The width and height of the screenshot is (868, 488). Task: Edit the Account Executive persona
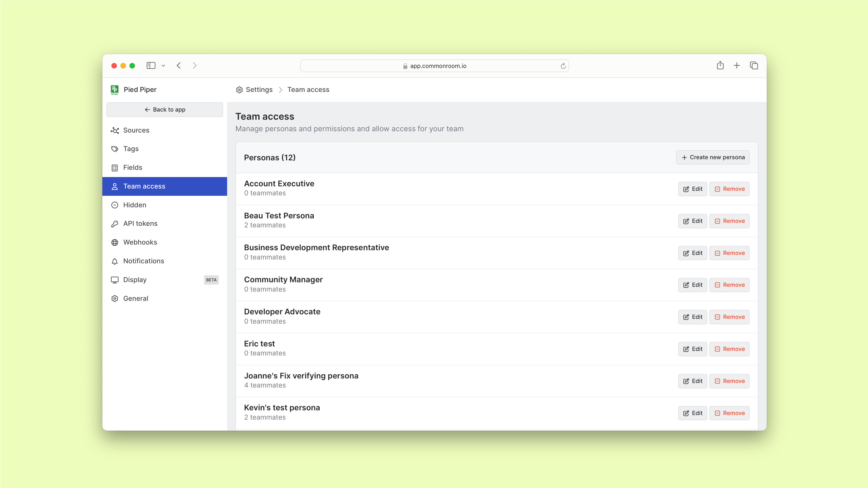pos(692,189)
